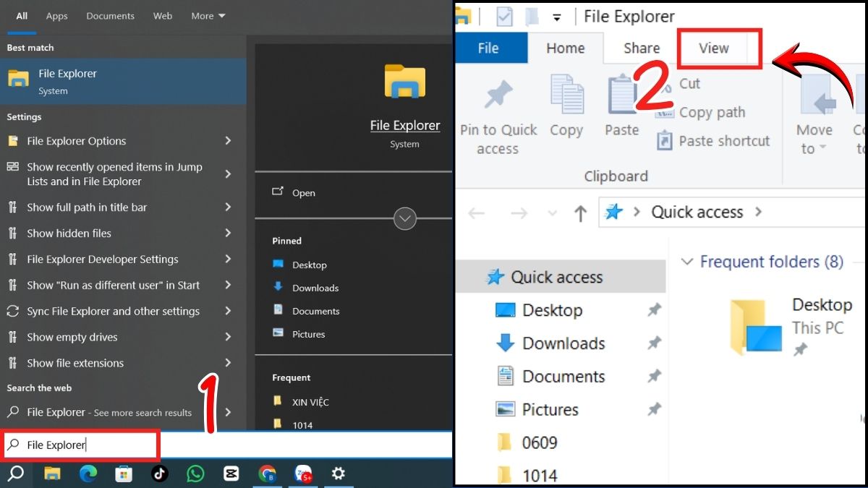Unpin Desktop from Quick access
The height and width of the screenshot is (488, 868).
click(x=654, y=309)
